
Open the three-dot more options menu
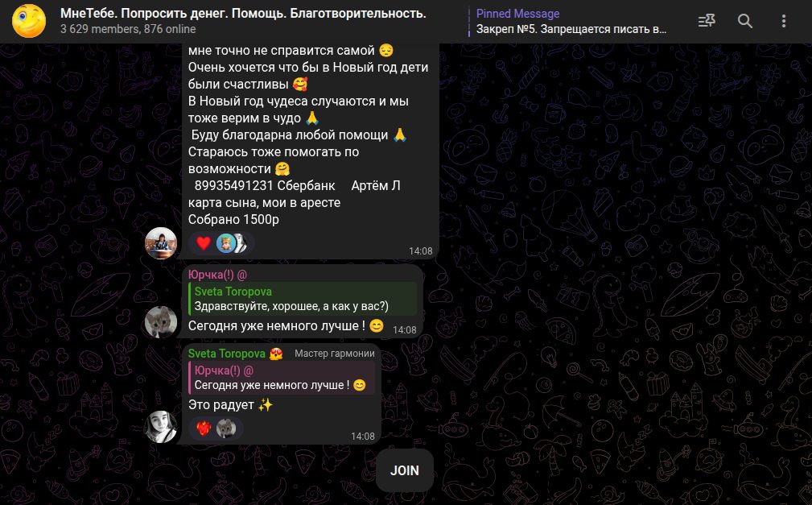[x=784, y=21]
